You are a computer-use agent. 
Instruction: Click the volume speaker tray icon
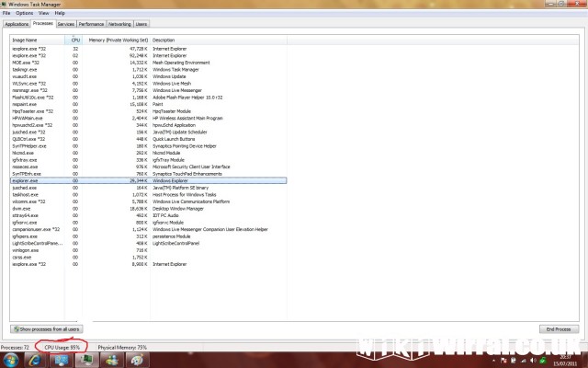point(533,361)
